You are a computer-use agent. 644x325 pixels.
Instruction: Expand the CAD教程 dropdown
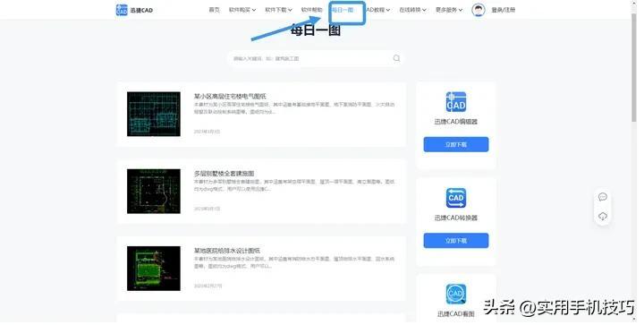tap(377, 10)
